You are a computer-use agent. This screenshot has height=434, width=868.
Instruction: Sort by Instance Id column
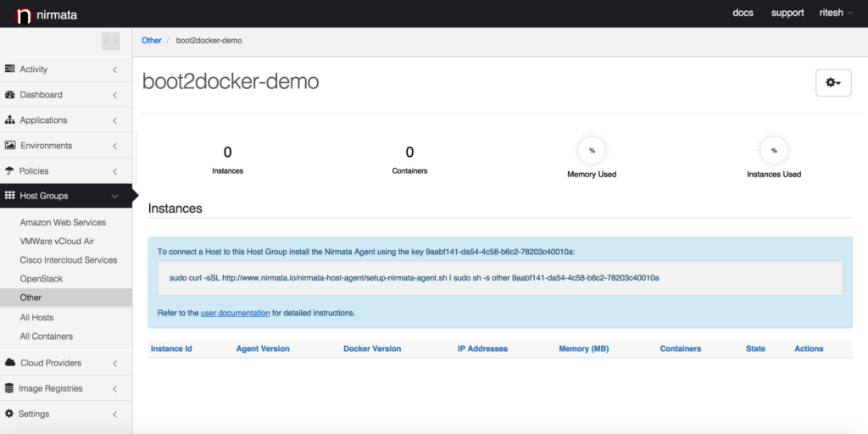pyautogui.click(x=171, y=348)
